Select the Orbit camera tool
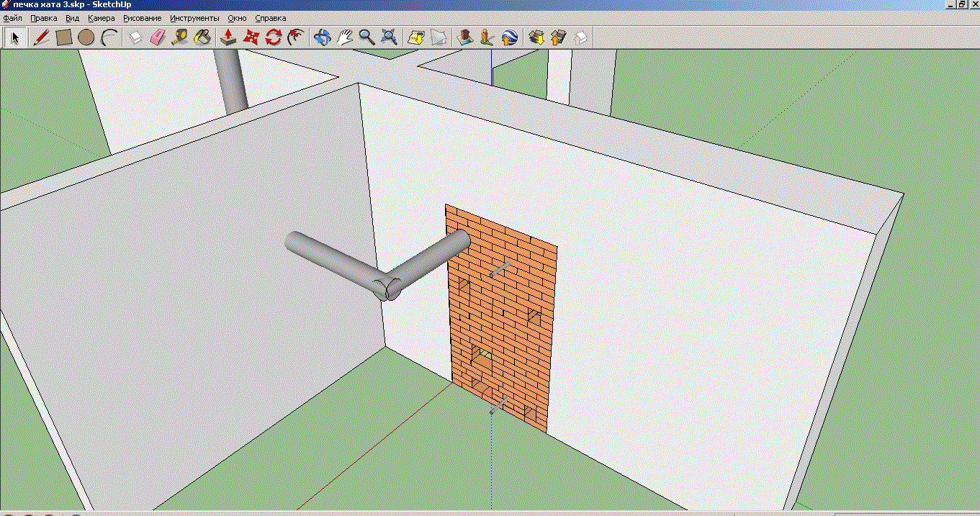The height and width of the screenshot is (516, 980). pyautogui.click(x=322, y=37)
